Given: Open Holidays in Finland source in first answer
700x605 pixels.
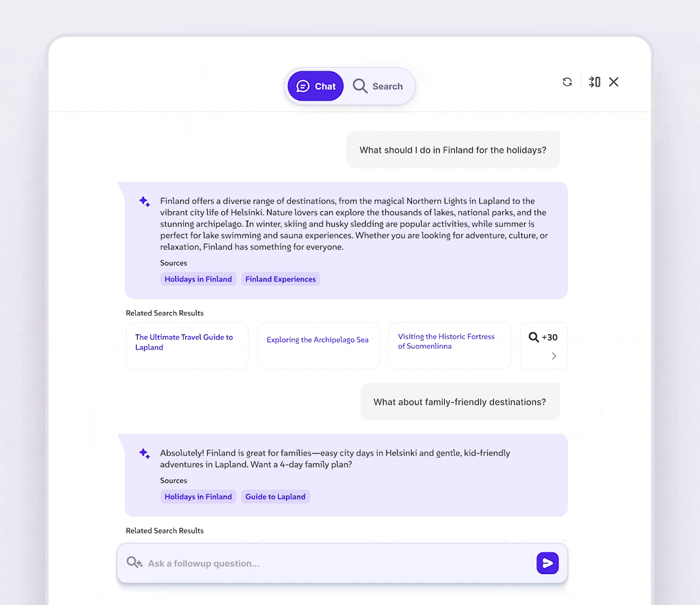Looking at the screenshot, I should pos(198,279).
